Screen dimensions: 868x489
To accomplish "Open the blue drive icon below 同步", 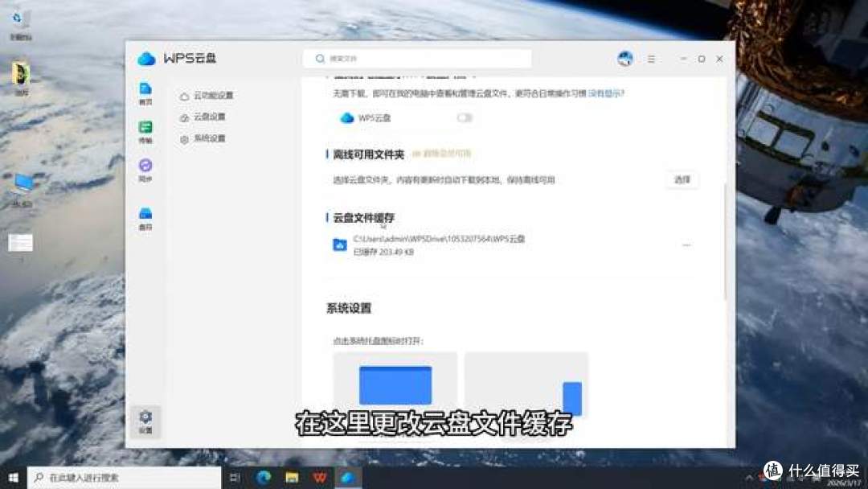I will [x=145, y=218].
